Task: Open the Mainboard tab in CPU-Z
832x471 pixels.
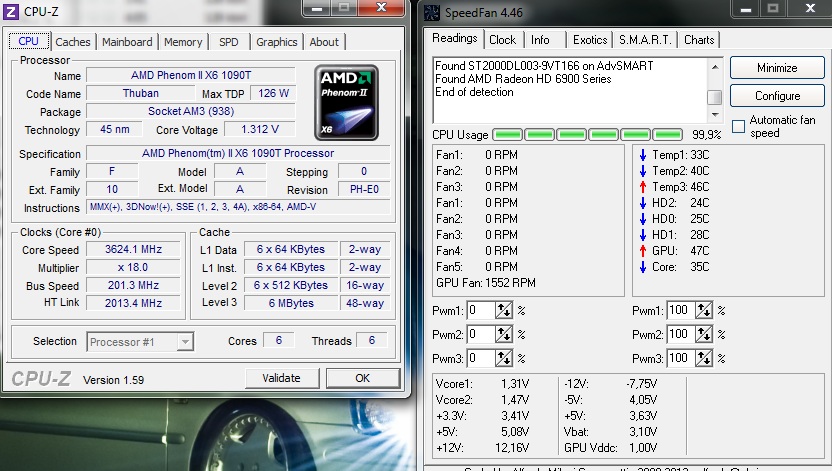Action: point(127,42)
